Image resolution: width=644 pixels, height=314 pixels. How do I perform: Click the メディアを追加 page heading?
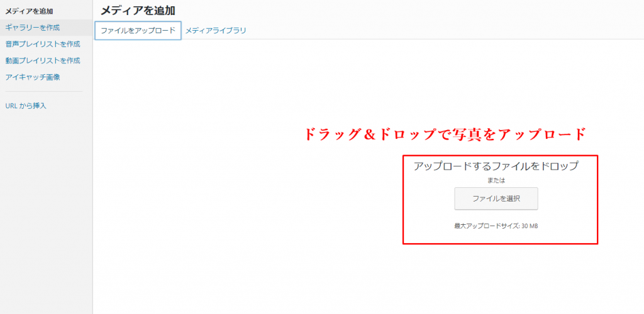pos(138,11)
